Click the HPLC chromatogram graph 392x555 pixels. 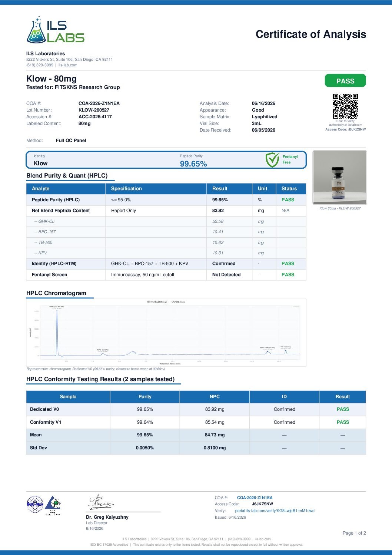pos(166,333)
